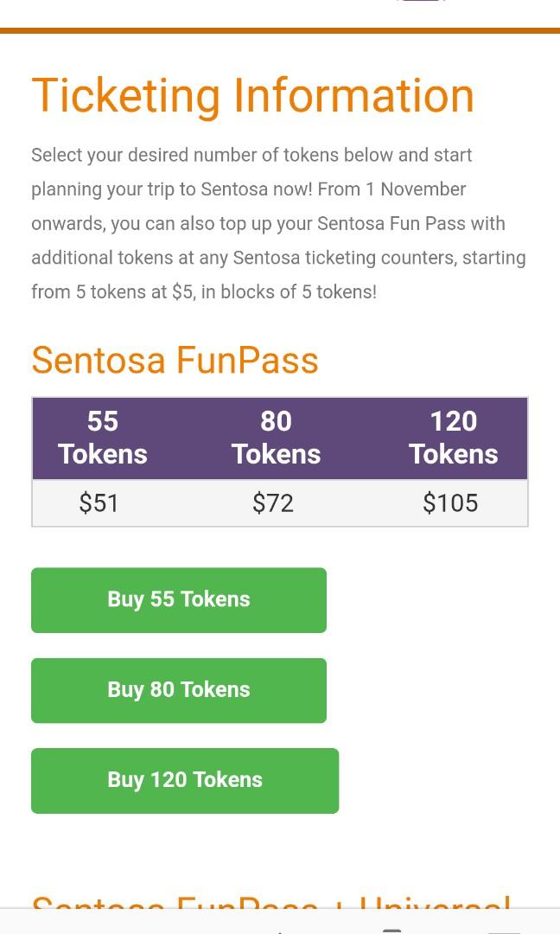This screenshot has height=934, width=560.
Task: Open the Sentosa FunPass section heading
Action: tap(175, 360)
